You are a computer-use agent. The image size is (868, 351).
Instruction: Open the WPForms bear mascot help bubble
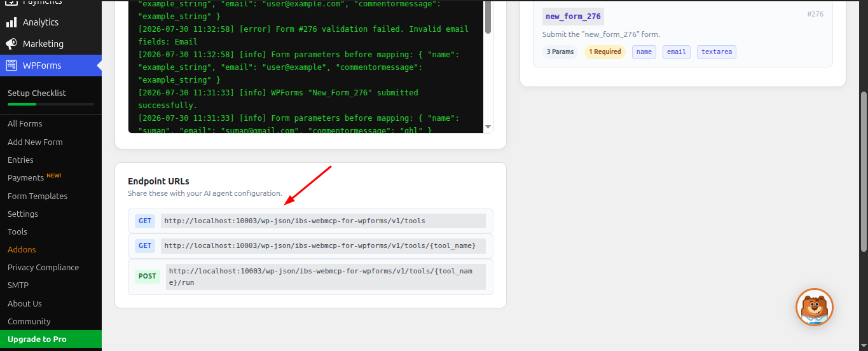coord(815,307)
